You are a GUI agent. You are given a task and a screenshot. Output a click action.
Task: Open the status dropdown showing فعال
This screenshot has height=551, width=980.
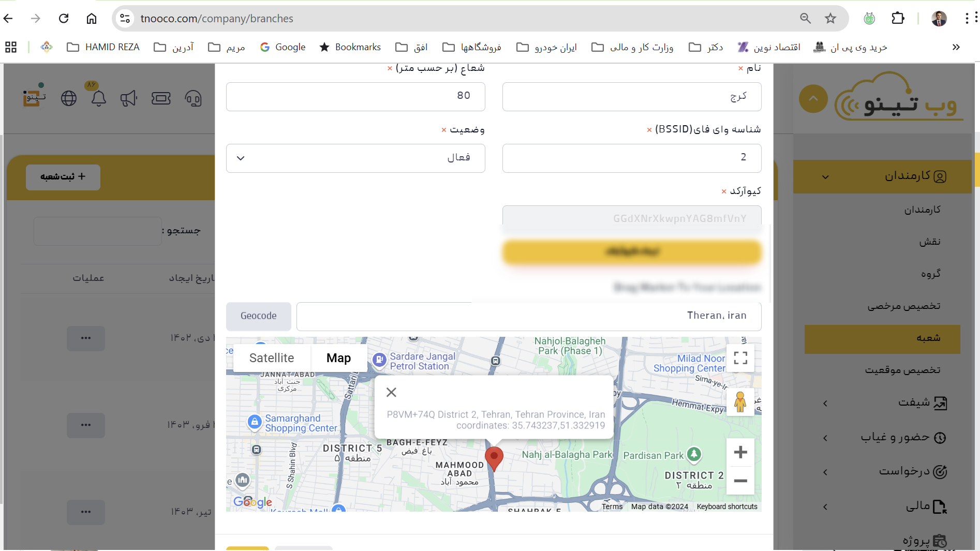[x=355, y=158]
